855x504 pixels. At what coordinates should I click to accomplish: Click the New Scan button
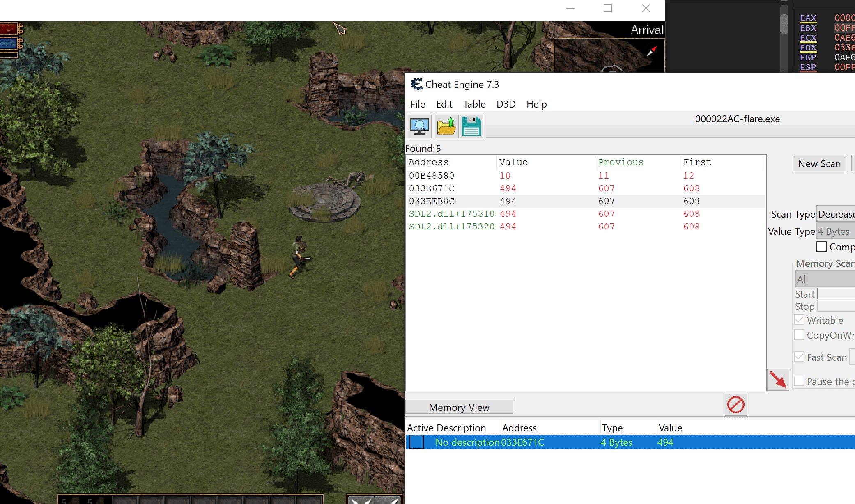[x=819, y=163]
